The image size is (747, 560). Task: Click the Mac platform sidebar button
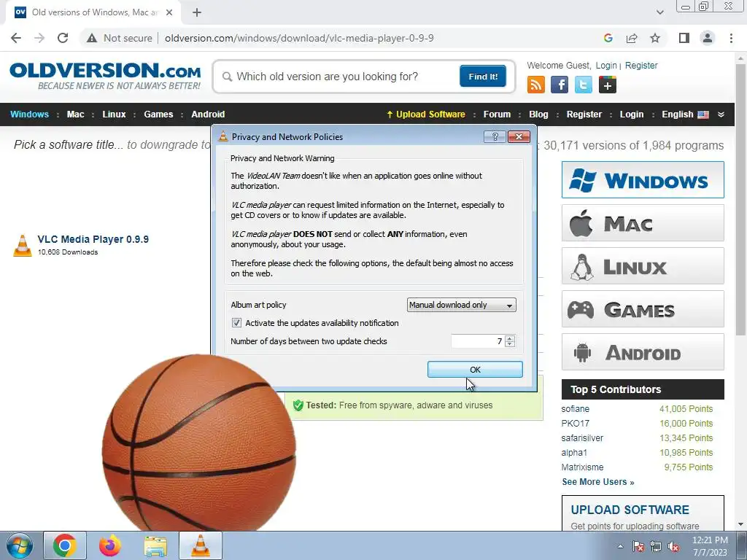643,223
